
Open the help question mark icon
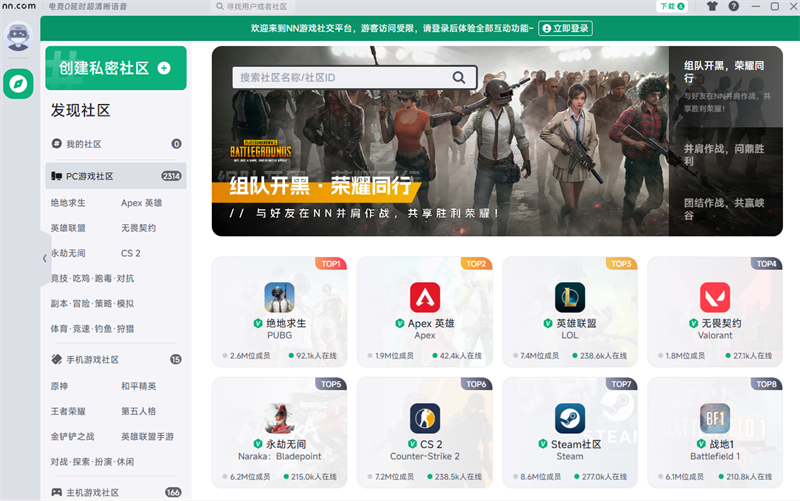point(734,6)
